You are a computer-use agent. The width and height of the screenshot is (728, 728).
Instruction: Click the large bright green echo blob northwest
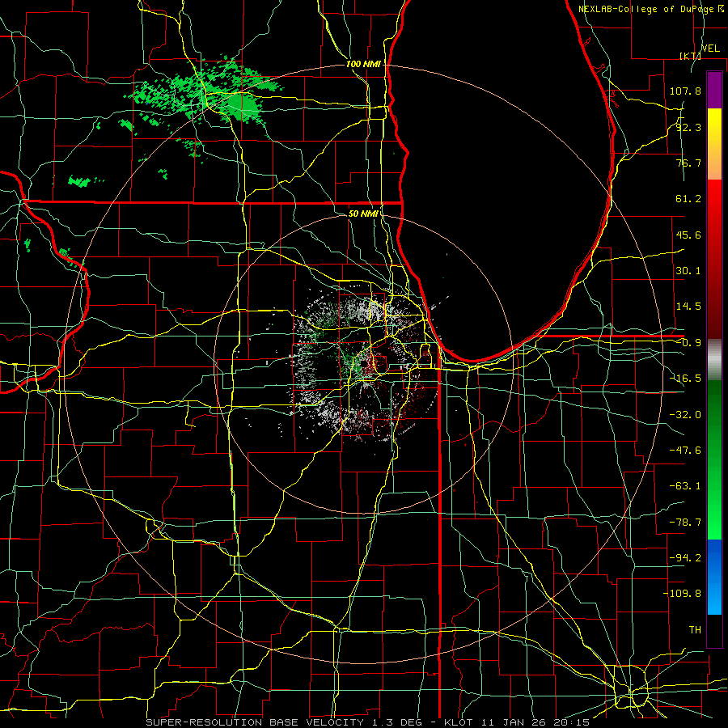pyautogui.click(x=241, y=107)
